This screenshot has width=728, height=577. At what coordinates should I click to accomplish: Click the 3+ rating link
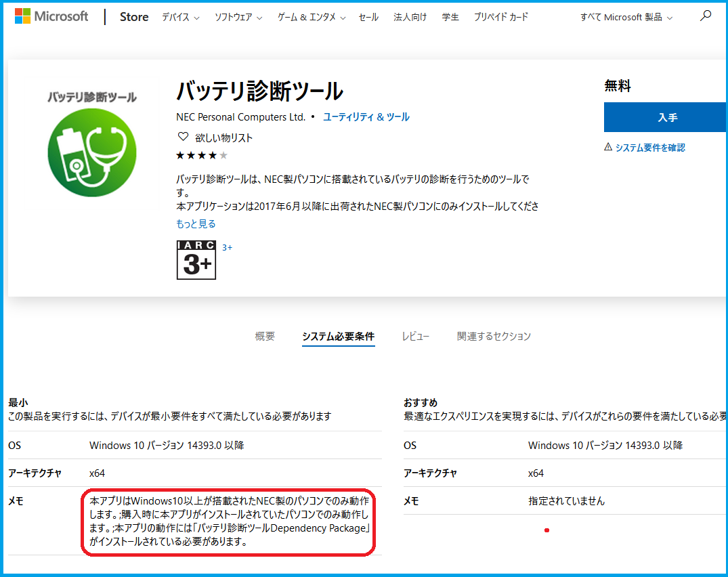tap(227, 247)
